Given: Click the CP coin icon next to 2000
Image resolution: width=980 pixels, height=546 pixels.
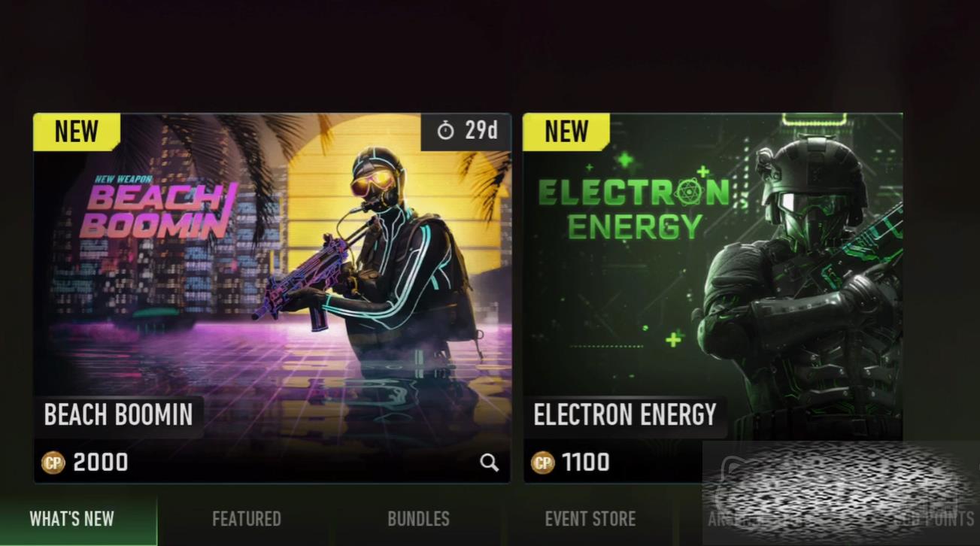Looking at the screenshot, I should click(53, 463).
